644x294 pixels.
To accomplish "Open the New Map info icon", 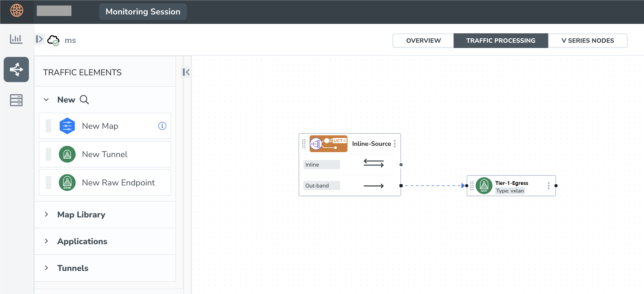I will click(162, 126).
